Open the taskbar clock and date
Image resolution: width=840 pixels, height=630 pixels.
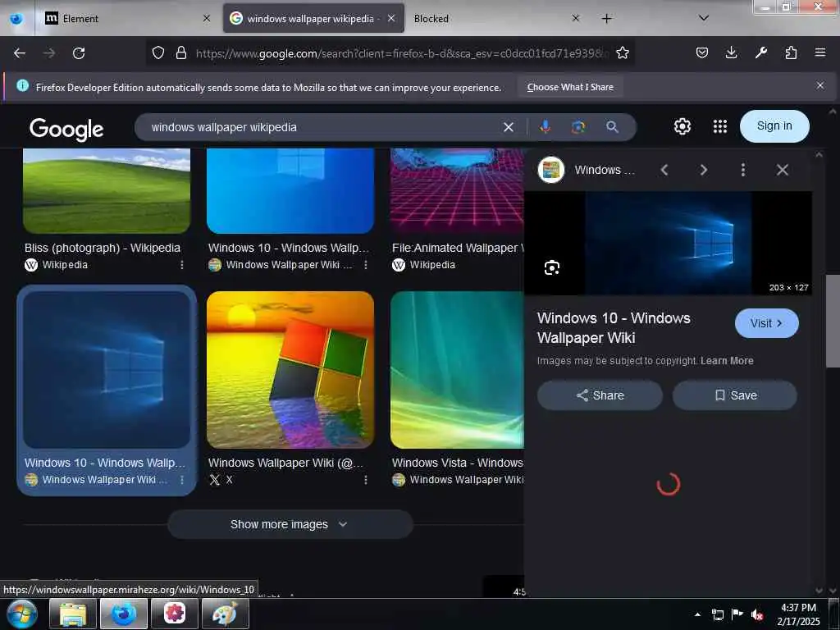click(x=798, y=614)
